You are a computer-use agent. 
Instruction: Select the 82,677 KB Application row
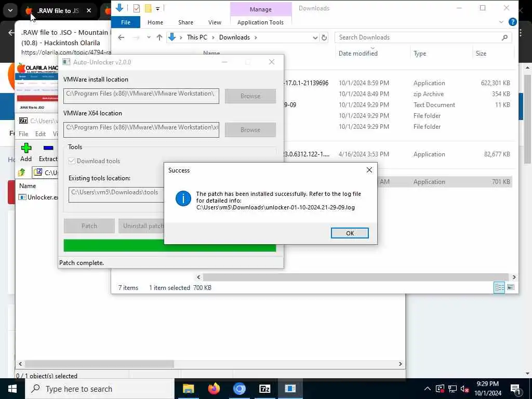coord(397,154)
